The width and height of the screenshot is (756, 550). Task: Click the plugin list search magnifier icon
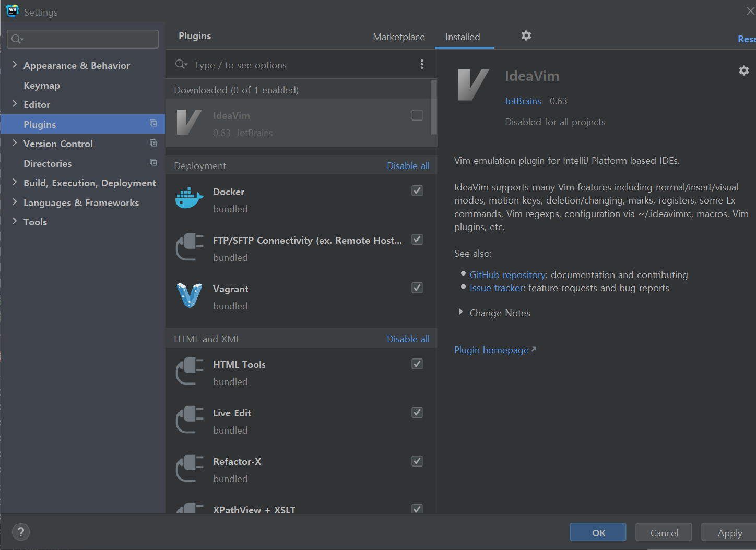(181, 64)
